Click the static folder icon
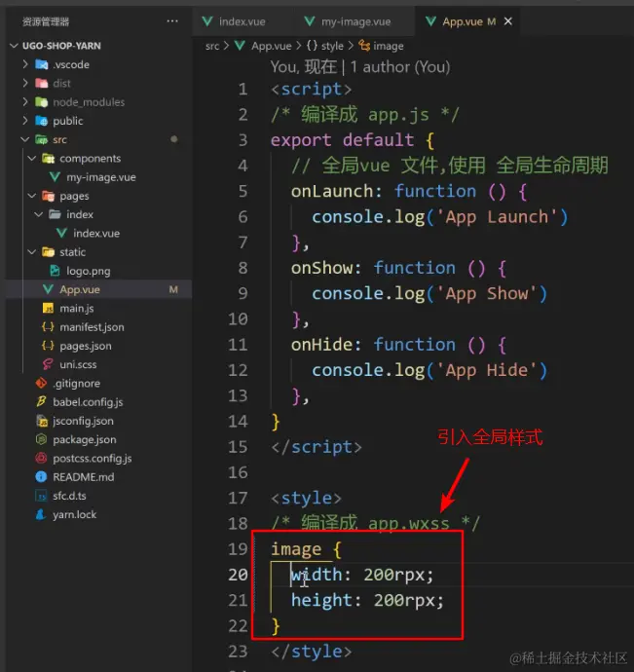Image resolution: width=634 pixels, height=672 pixels. pos(49,252)
